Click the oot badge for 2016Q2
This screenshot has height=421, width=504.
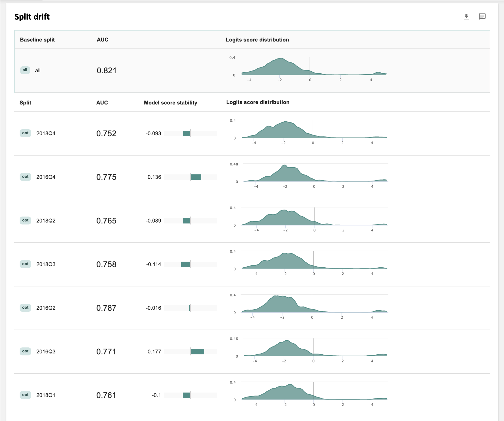pos(25,308)
